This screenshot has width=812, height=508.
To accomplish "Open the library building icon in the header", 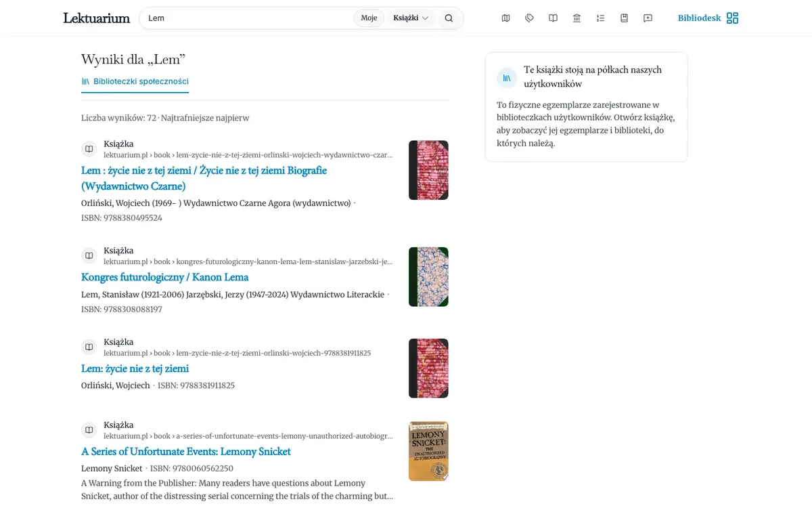I will click(x=577, y=18).
